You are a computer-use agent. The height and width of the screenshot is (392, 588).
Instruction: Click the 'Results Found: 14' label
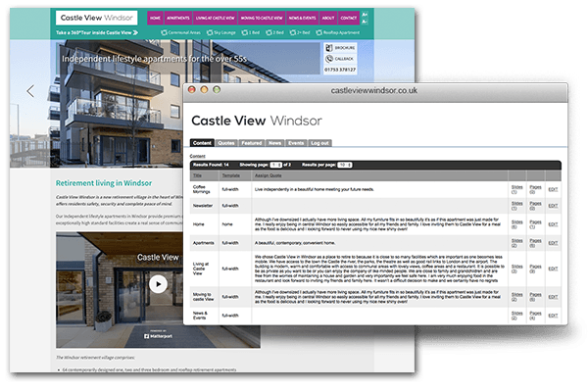(211, 165)
